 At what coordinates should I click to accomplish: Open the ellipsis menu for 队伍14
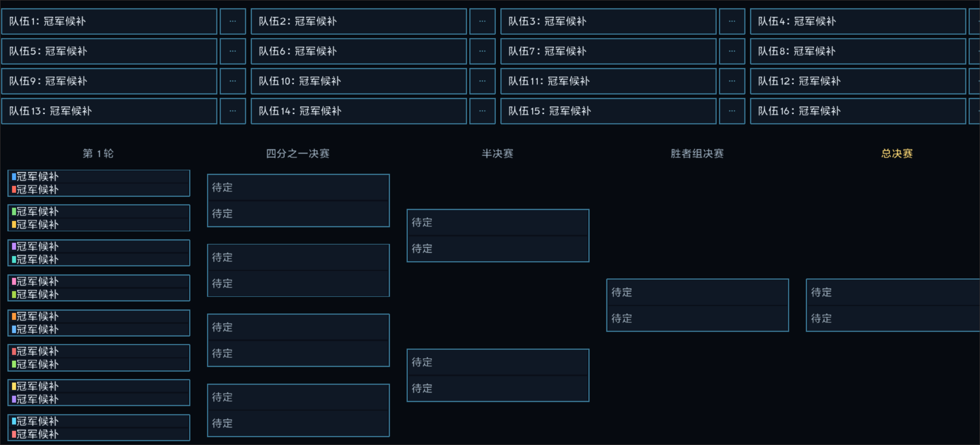pos(482,111)
